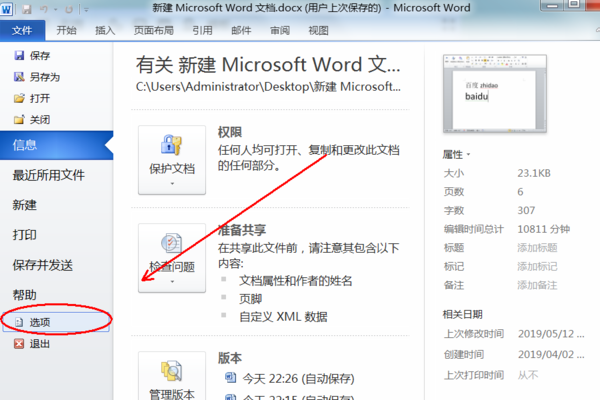
Task: Click the file path C:\Users\Administrator\Desktop
Action: tap(268, 87)
